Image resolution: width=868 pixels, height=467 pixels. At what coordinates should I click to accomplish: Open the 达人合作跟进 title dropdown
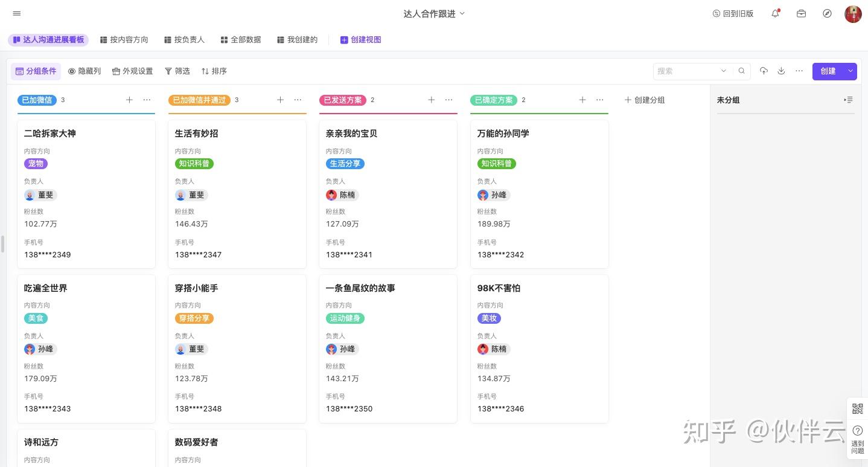point(461,13)
